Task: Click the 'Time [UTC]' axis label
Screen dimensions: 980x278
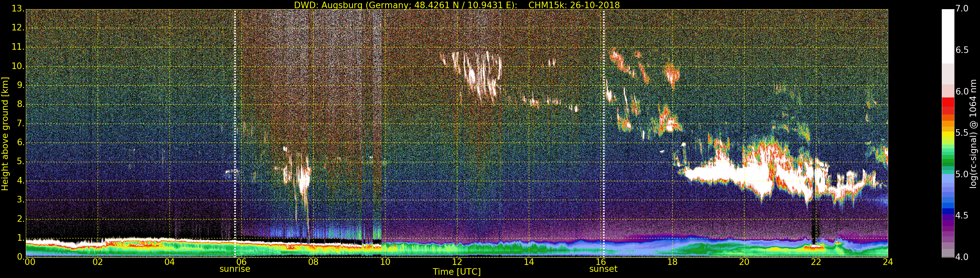Action: [457, 272]
